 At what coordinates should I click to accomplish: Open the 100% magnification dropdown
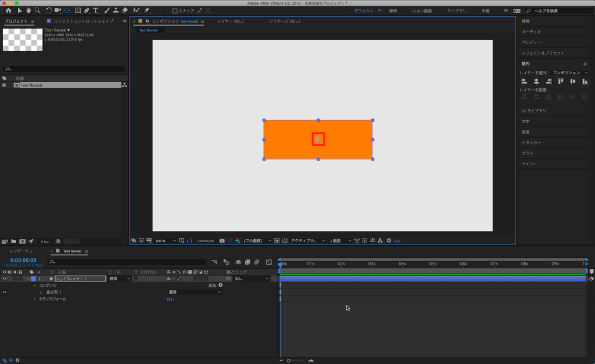click(165, 240)
